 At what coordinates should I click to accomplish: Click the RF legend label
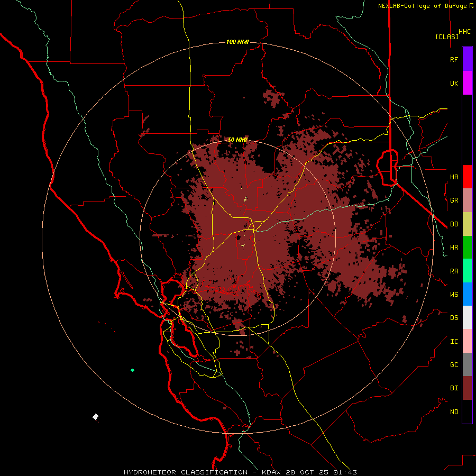click(454, 60)
